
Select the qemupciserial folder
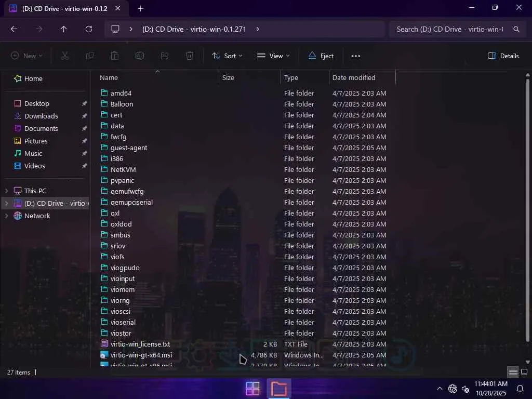131,203
